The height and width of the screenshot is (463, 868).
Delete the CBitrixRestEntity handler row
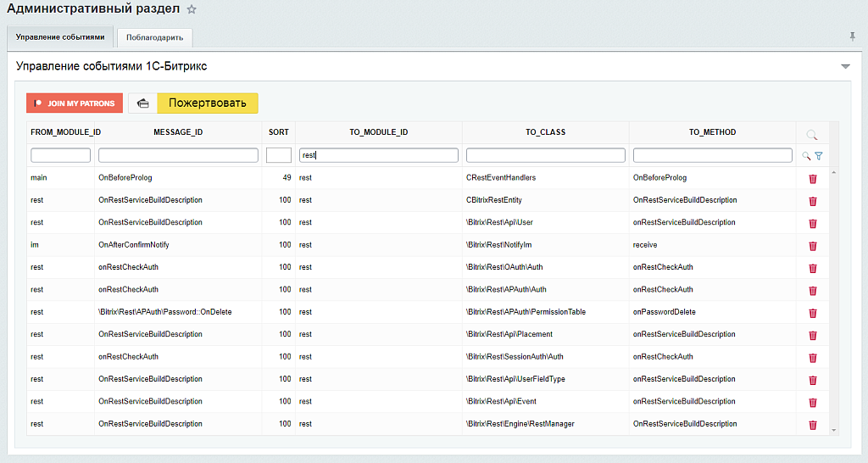(812, 201)
